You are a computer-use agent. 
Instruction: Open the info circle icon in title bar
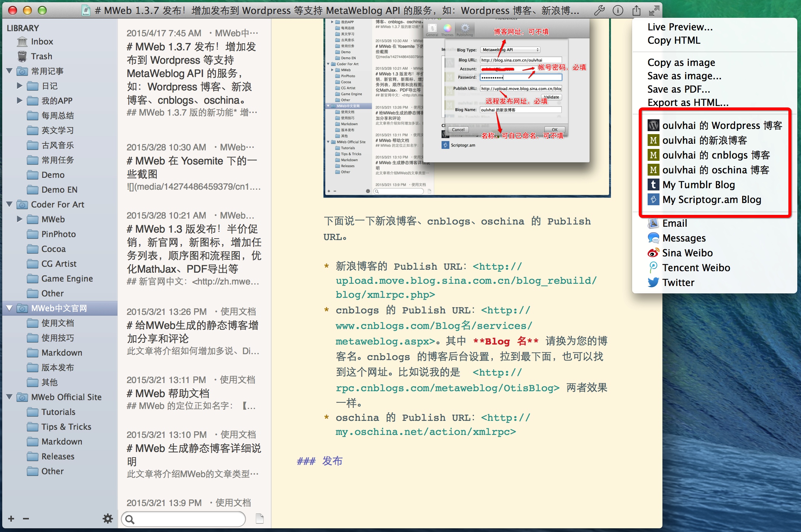618,10
